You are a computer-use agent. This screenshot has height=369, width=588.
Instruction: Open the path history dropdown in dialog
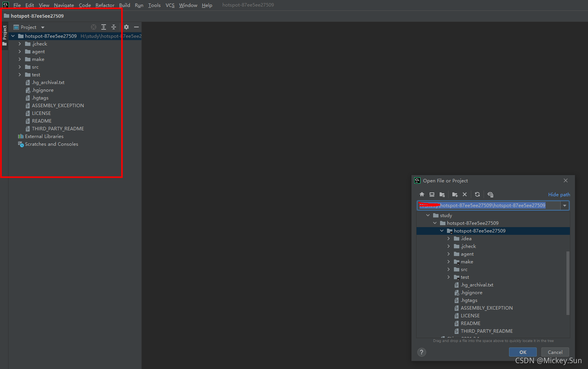(565, 206)
